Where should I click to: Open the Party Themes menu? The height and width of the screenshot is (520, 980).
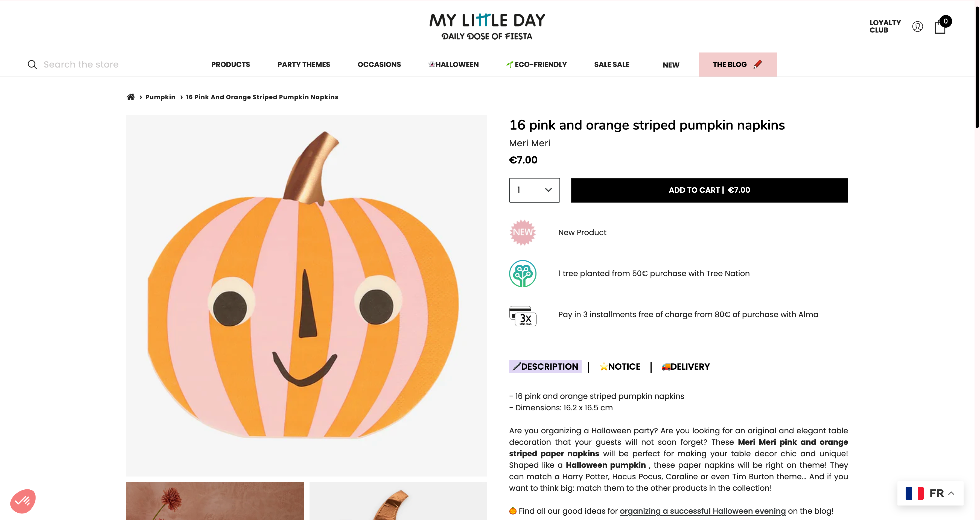[304, 65]
